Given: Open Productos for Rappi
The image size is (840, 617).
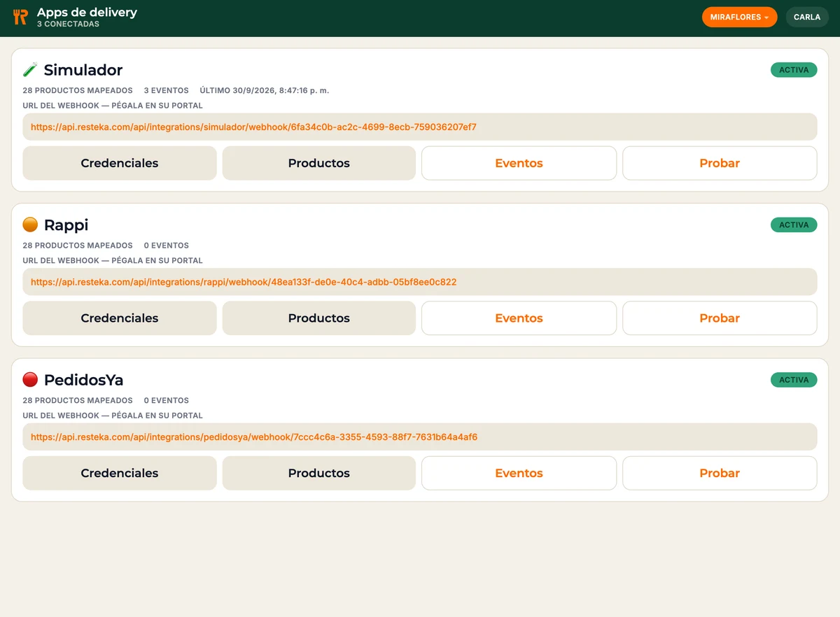Looking at the screenshot, I should click(319, 318).
